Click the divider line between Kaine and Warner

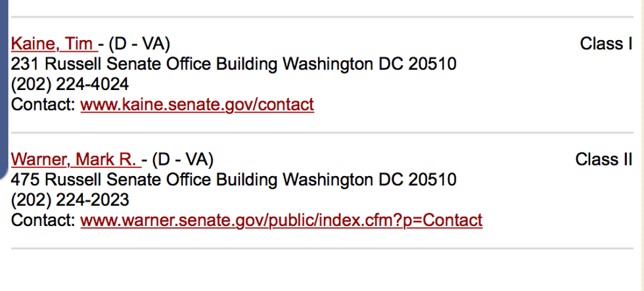tap(322, 133)
